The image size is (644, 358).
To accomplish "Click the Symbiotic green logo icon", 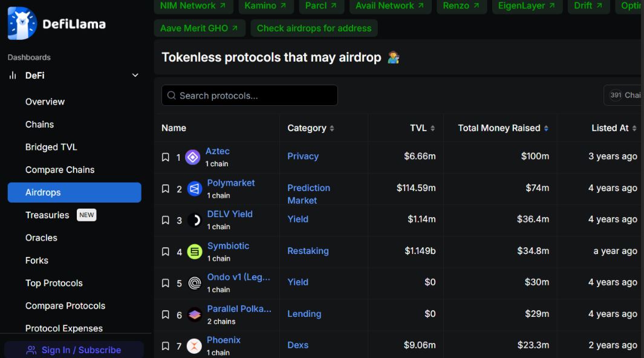I will pyautogui.click(x=195, y=252).
